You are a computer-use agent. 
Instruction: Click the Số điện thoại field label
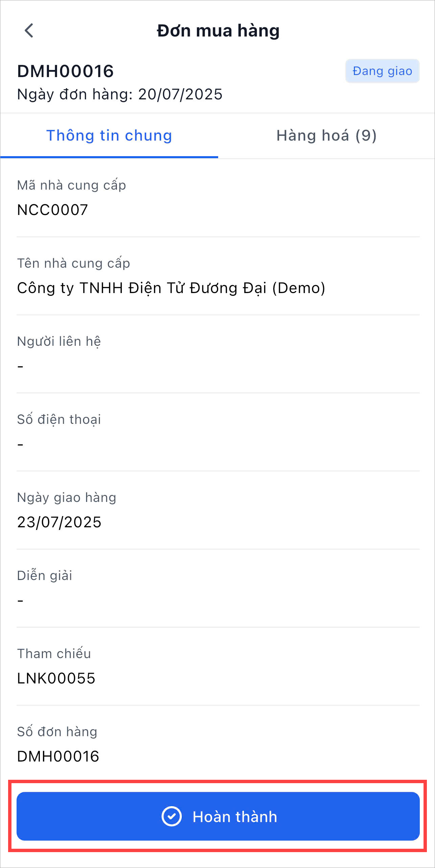59,419
